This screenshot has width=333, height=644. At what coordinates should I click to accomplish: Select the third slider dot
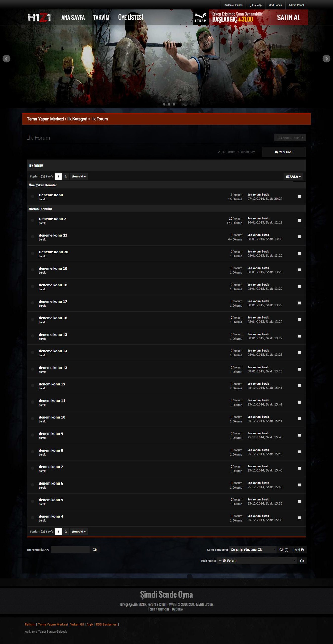point(174,104)
